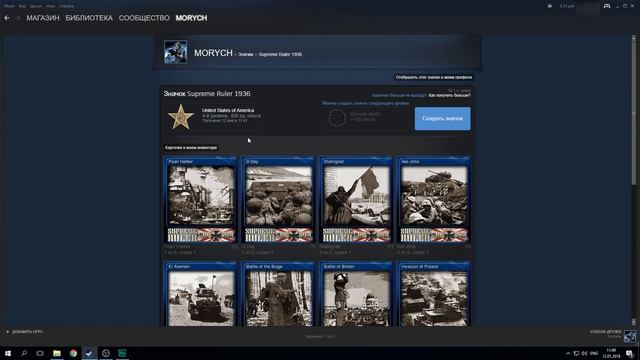The height and width of the screenshot is (360, 640).
Task: Open the Pearl Harbor trading card
Action: point(201,200)
